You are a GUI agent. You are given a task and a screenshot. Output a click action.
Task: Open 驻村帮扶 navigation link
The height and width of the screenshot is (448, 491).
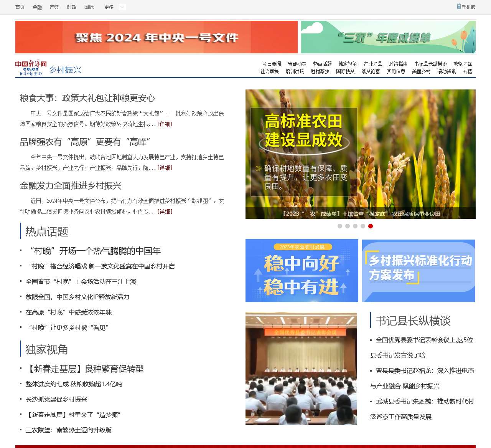[320, 71]
